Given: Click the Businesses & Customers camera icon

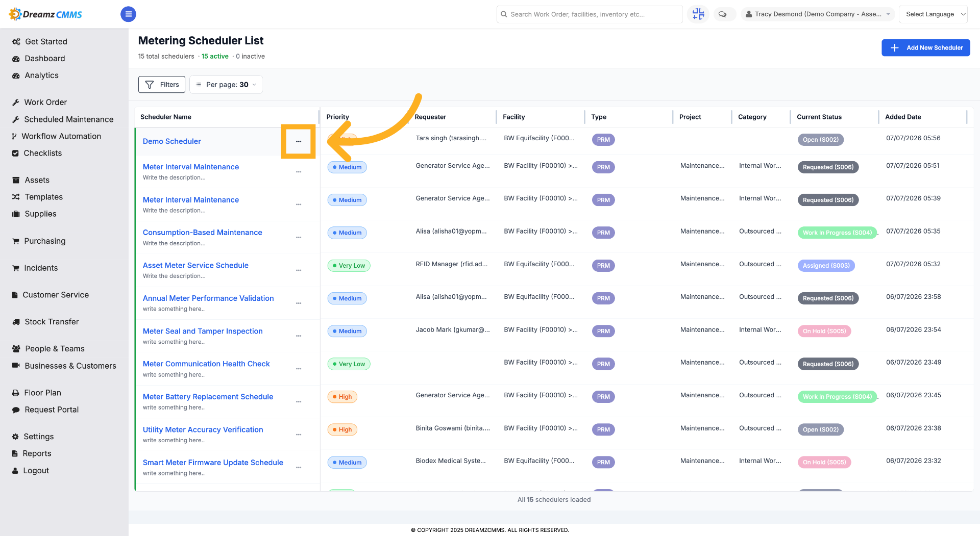Looking at the screenshot, I should coord(16,366).
